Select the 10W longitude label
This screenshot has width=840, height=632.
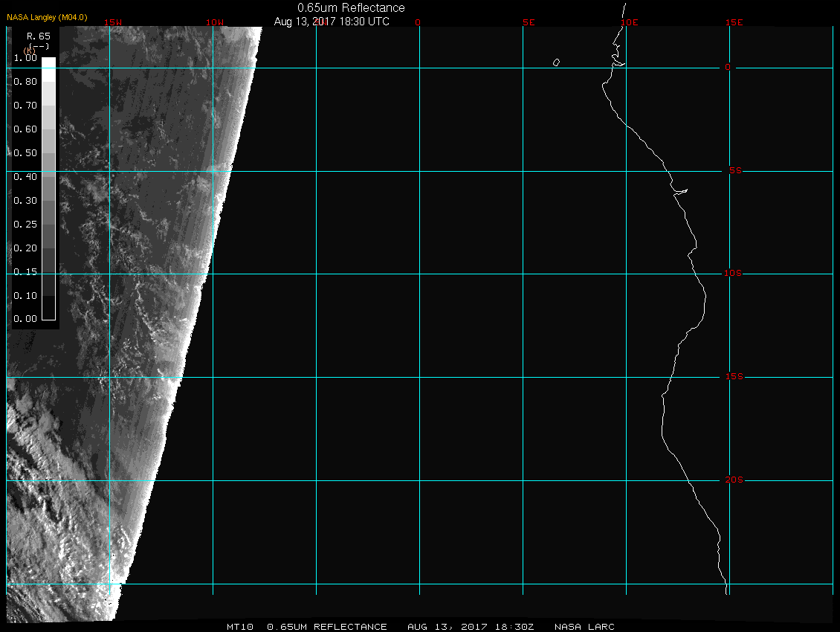[x=215, y=22]
